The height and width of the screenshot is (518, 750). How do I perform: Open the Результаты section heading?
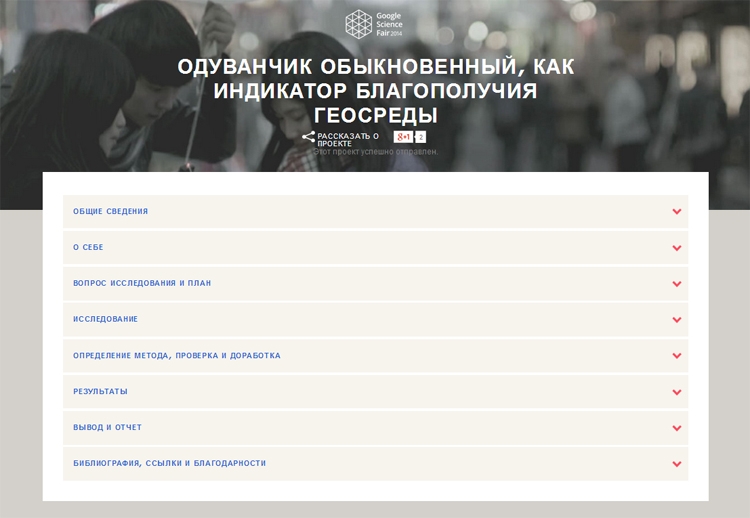pos(100,392)
